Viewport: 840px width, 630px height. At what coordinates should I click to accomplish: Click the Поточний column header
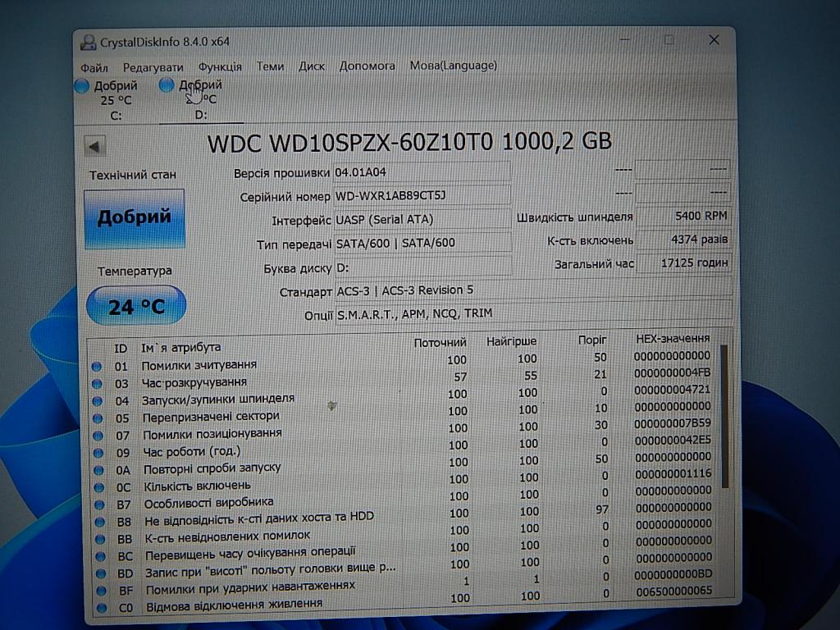point(440,342)
